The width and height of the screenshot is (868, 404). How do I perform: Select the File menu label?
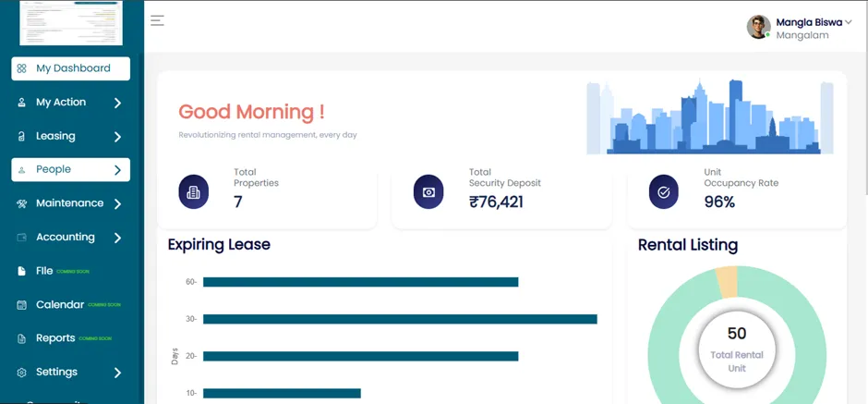tap(44, 271)
